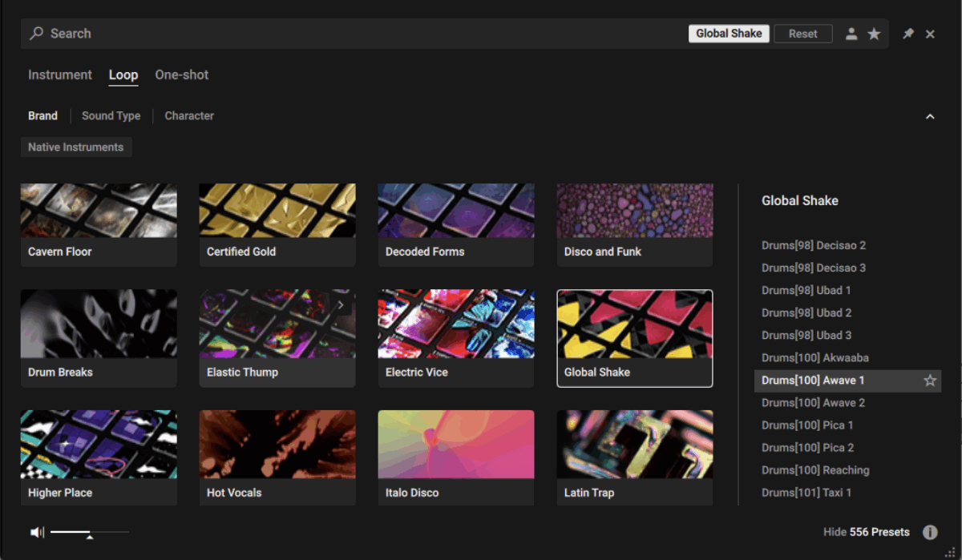This screenshot has height=560, width=962.
Task: Click Hide 556 Presets
Action: [x=867, y=532]
